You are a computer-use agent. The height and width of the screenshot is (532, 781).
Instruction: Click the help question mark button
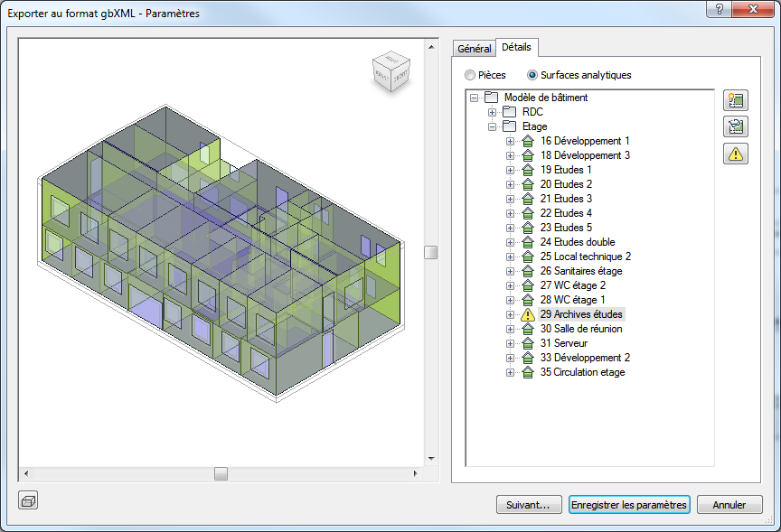[x=720, y=9]
